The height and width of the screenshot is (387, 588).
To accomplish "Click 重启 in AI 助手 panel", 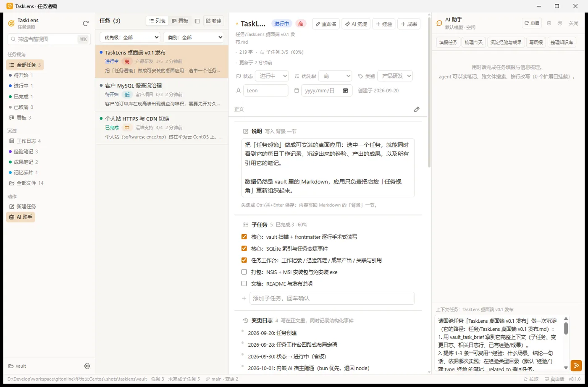I will tap(532, 24).
